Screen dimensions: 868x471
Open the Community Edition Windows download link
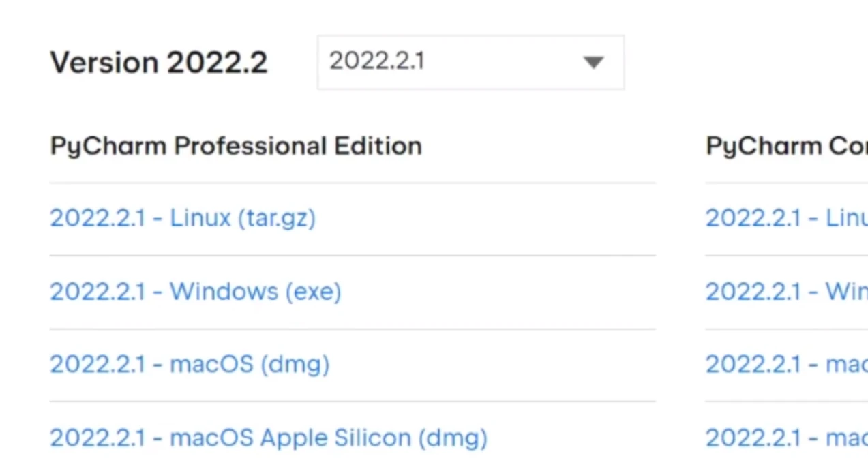[x=785, y=292]
